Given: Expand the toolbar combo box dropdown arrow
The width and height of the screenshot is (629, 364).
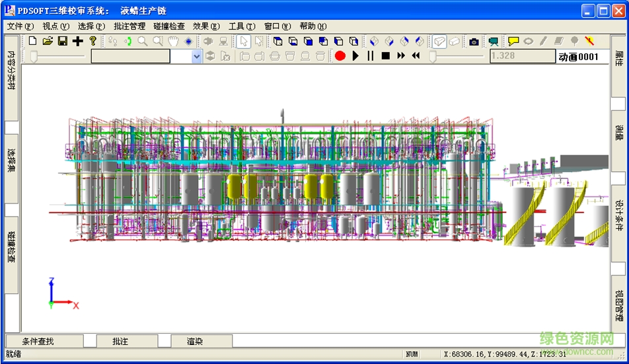Looking at the screenshot, I should pyautogui.click(x=197, y=57).
